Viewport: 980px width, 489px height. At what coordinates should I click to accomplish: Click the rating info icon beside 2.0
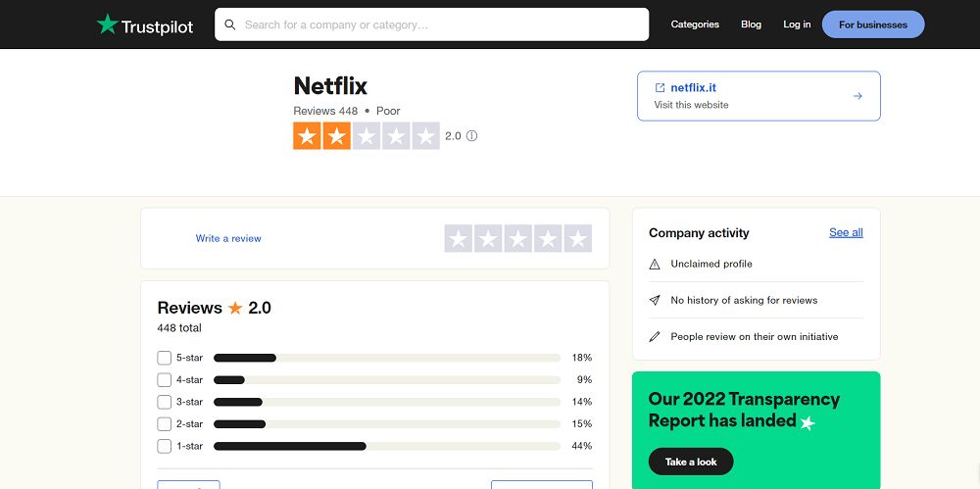[x=472, y=135]
